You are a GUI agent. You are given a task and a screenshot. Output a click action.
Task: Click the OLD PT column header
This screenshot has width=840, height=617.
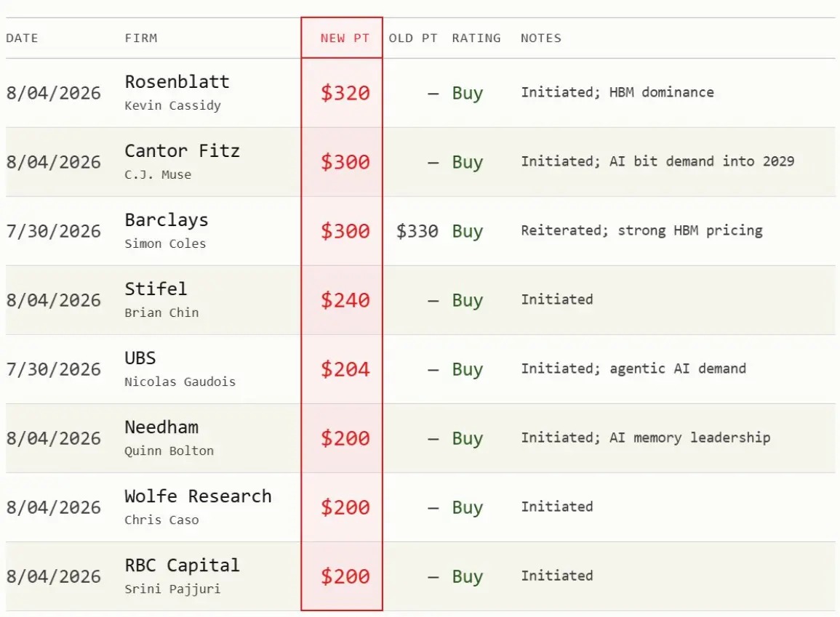point(413,38)
